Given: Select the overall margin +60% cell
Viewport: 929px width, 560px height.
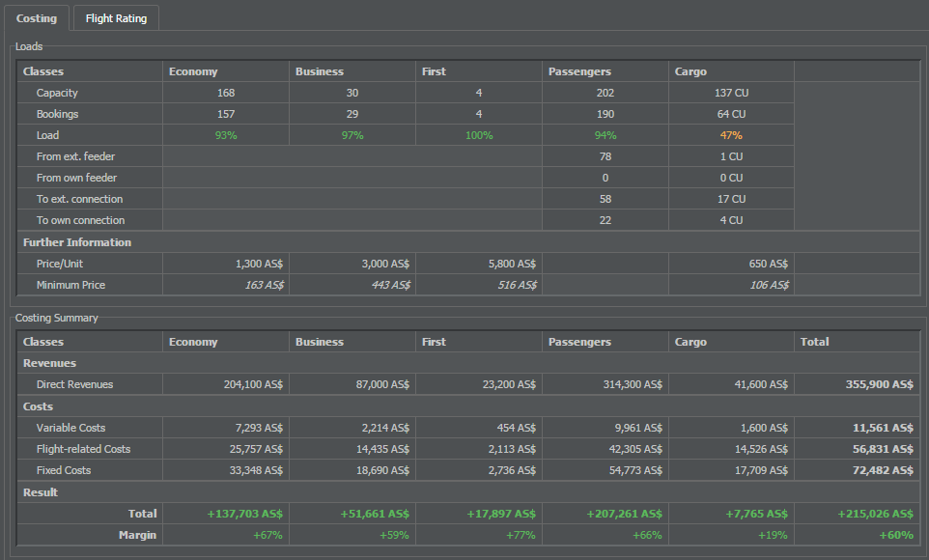Looking at the screenshot, I should [857, 535].
